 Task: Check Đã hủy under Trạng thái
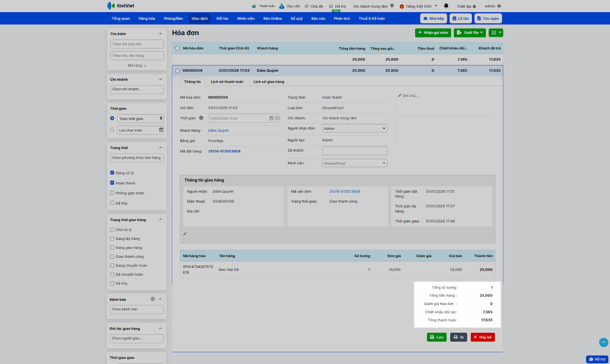(112, 203)
